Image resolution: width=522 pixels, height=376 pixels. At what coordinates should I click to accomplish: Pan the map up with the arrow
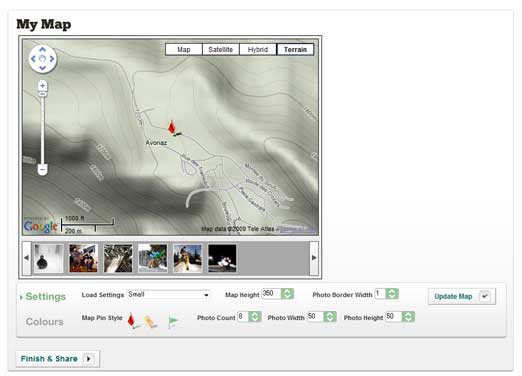tap(42, 50)
